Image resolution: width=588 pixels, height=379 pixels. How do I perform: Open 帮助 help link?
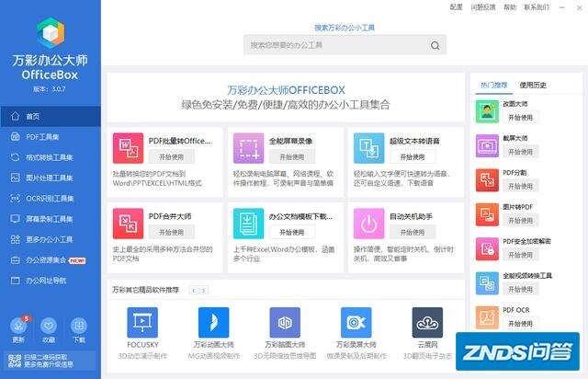pyautogui.click(x=510, y=7)
